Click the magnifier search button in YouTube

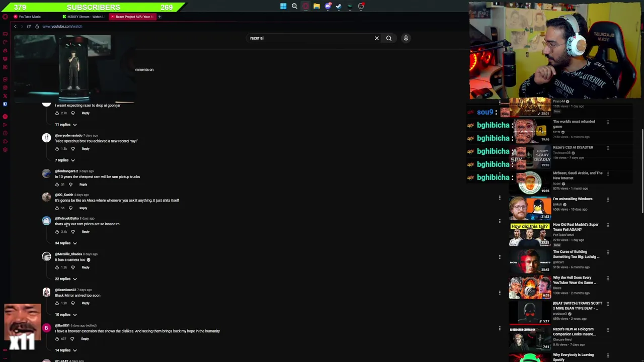[x=389, y=38]
